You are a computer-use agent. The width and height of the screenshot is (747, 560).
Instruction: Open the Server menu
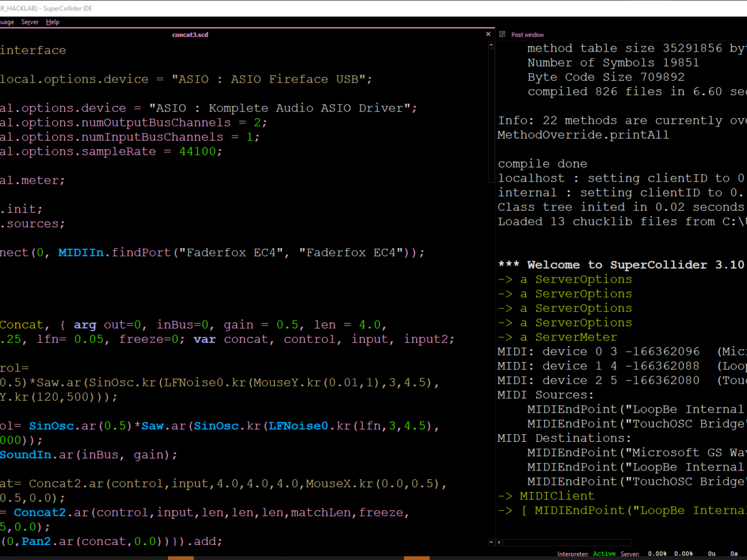pyautogui.click(x=29, y=22)
